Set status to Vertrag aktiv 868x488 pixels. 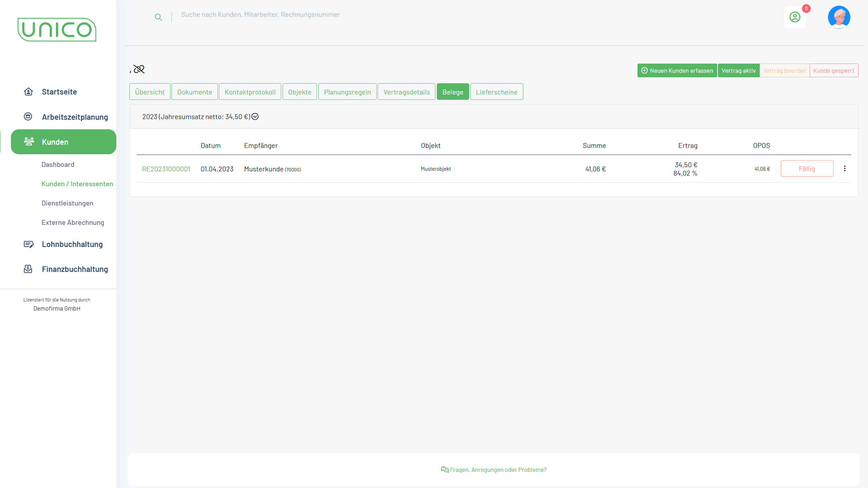[738, 71]
